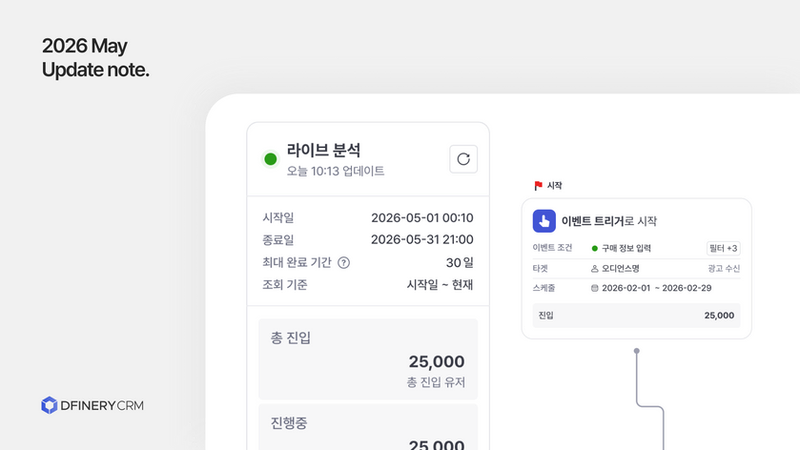800x450 pixels.
Task: Click the connector dot below trigger node
Action: (636, 351)
